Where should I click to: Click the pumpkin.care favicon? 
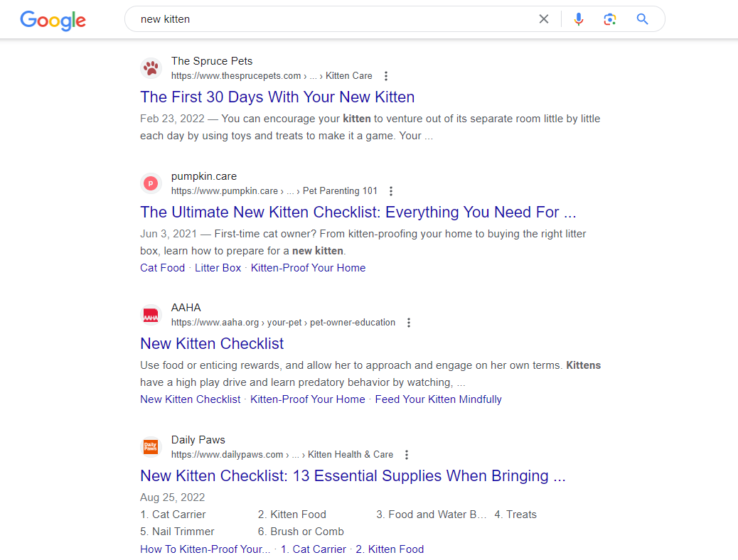tap(151, 183)
